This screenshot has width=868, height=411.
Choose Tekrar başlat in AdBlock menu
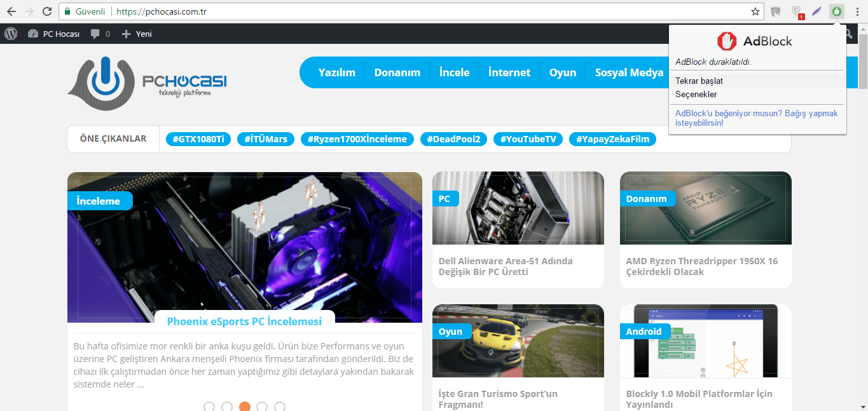699,81
